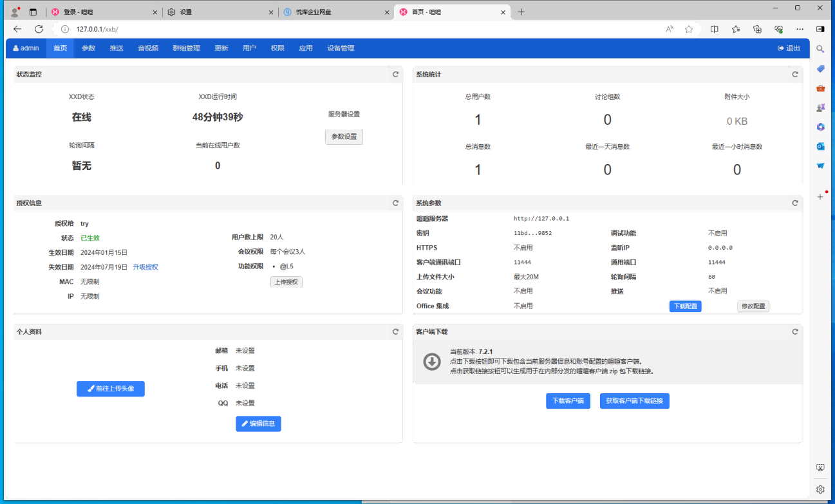Click refresh icon in 授权信息 panel
835x504 pixels.
pos(395,203)
